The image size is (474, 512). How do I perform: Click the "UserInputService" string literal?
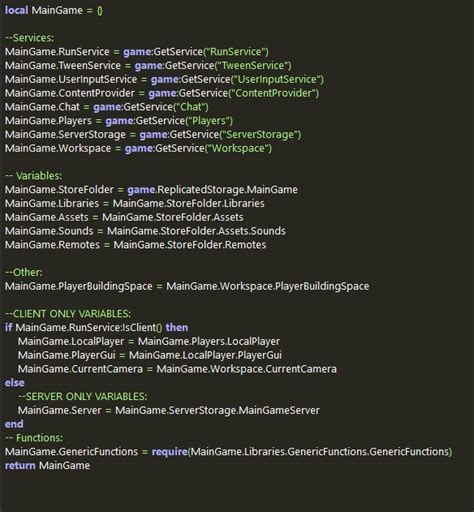pyautogui.click(x=277, y=79)
